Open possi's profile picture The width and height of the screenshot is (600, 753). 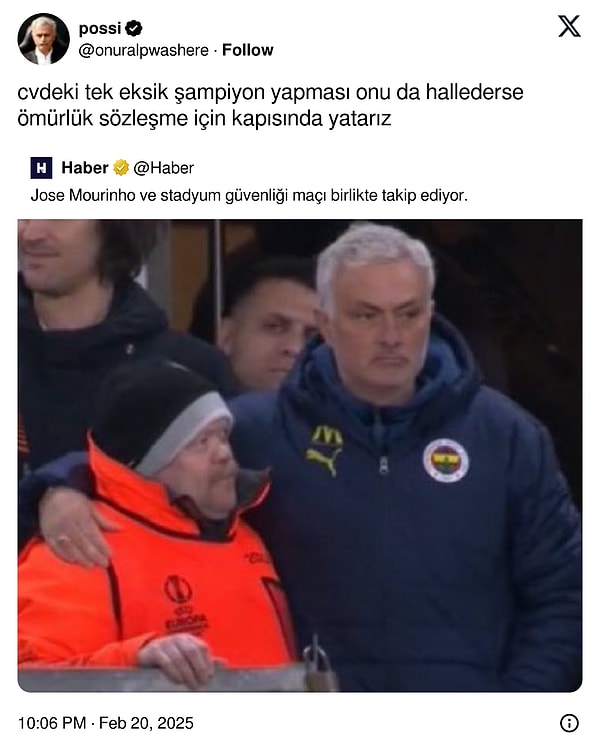[x=43, y=39]
